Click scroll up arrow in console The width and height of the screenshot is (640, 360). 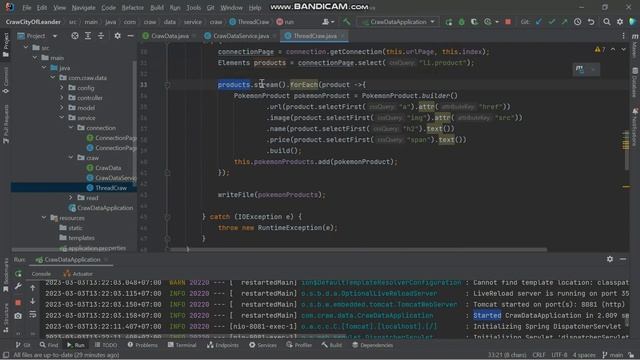click(33, 288)
